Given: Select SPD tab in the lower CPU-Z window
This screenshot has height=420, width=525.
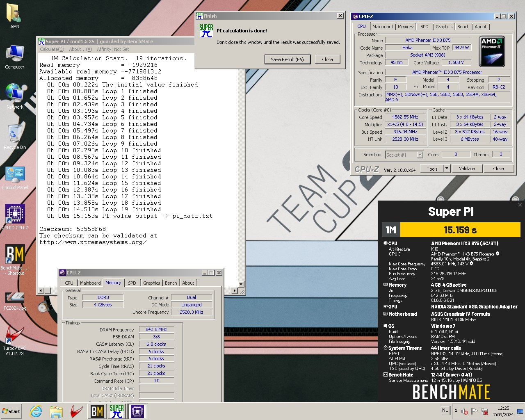Looking at the screenshot, I should point(132,283).
